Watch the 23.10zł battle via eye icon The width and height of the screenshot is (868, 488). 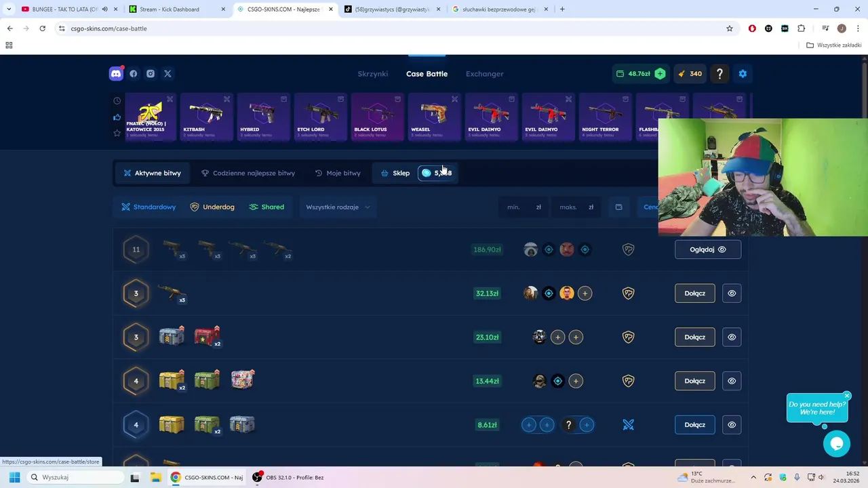[732, 337]
